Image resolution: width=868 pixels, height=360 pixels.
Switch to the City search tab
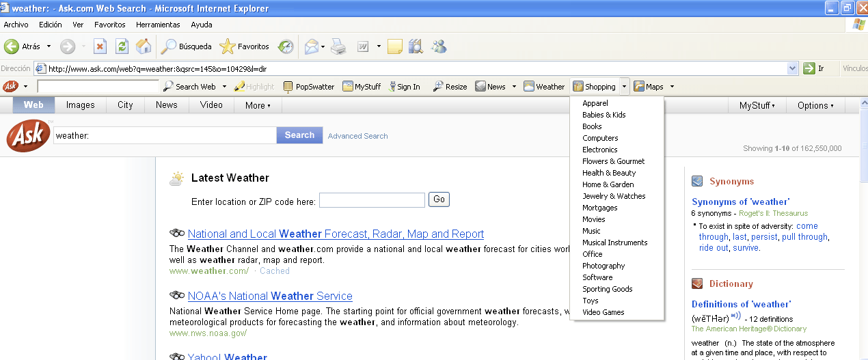pos(125,105)
